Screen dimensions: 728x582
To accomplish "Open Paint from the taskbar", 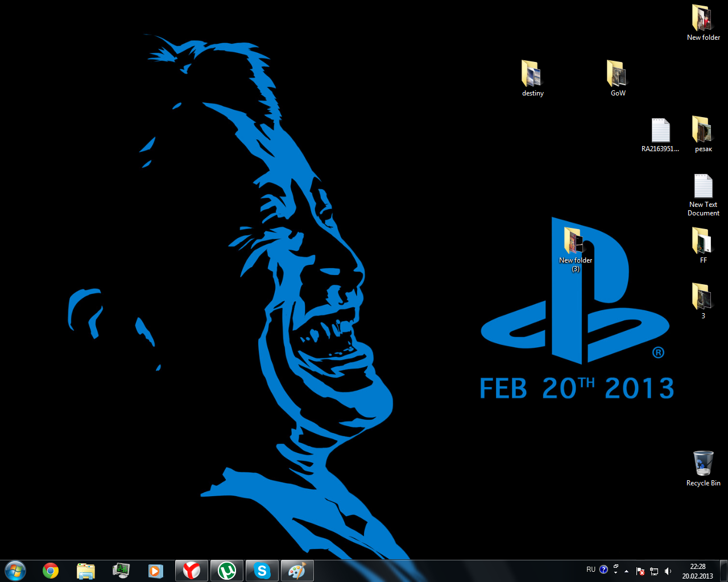I will (x=297, y=570).
